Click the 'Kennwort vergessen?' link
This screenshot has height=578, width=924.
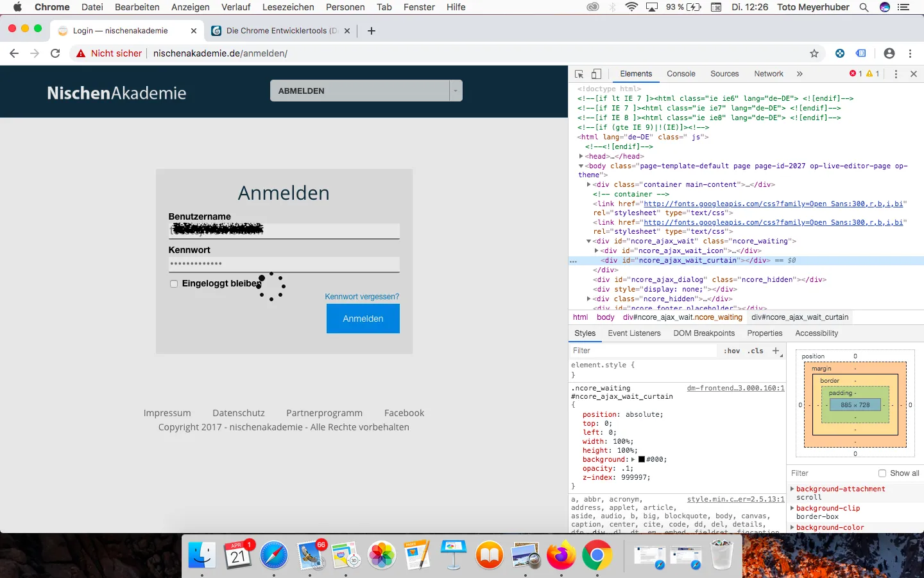coord(362,297)
